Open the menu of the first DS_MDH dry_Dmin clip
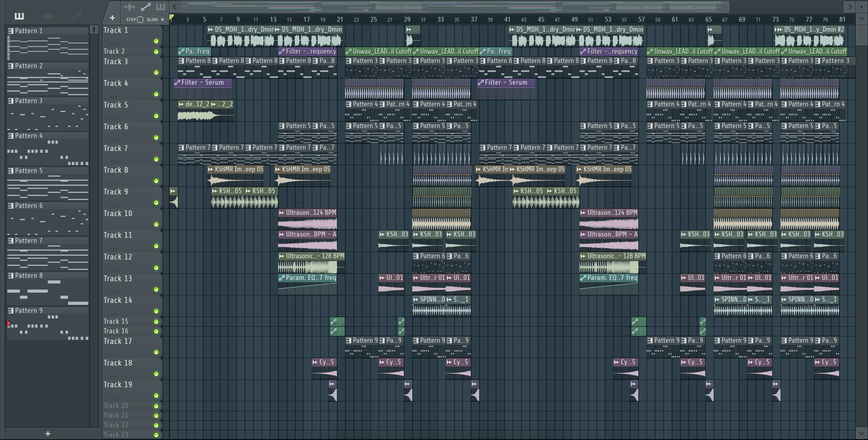This screenshot has width=868, height=440. [211, 30]
